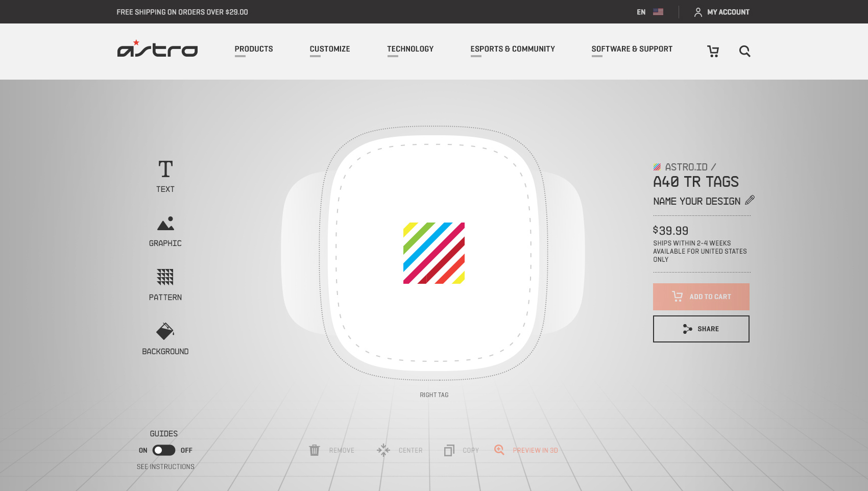This screenshot has height=491, width=868.
Task: Open the Customize menu item
Action: coord(330,49)
